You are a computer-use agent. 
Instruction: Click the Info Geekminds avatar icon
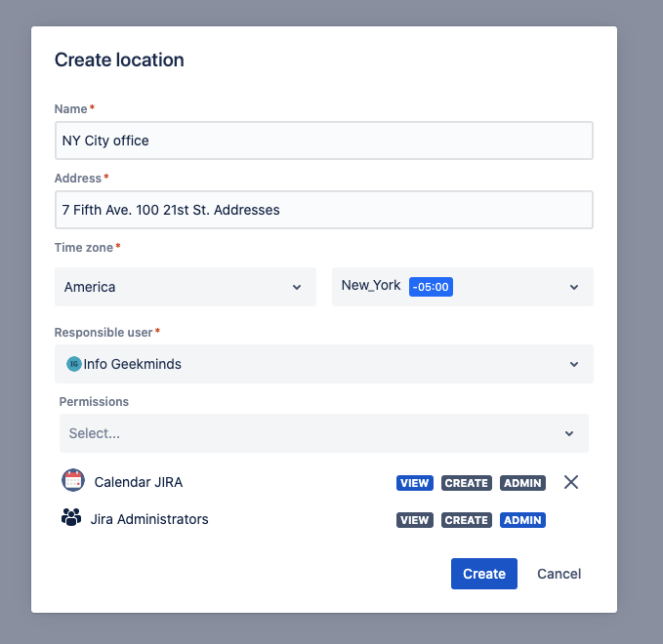click(x=73, y=364)
